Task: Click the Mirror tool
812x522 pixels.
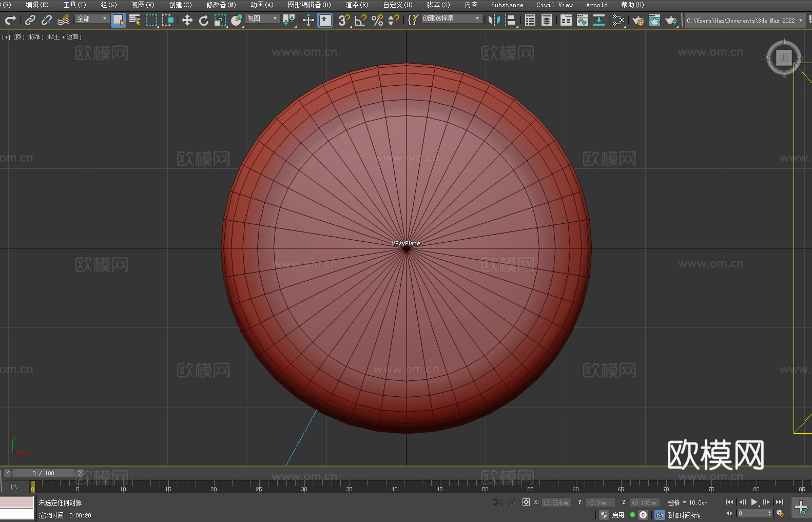Action: (494, 20)
